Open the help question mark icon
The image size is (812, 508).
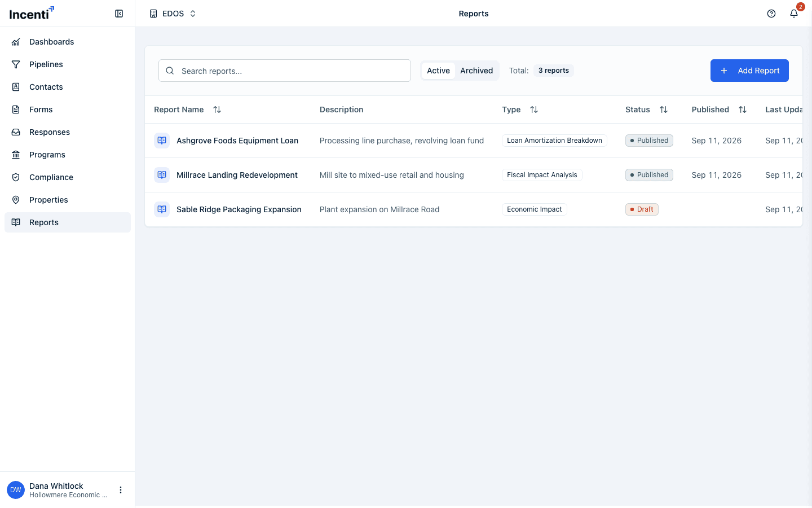pyautogui.click(x=771, y=14)
